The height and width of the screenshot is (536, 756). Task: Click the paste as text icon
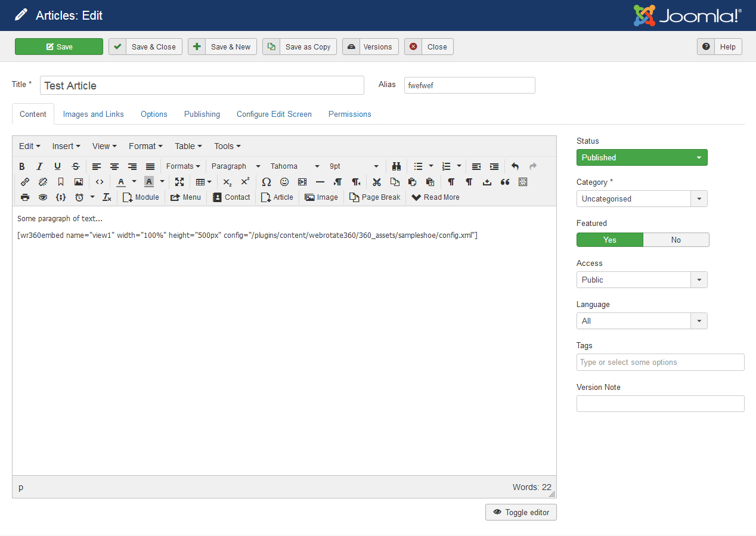pyautogui.click(x=430, y=182)
